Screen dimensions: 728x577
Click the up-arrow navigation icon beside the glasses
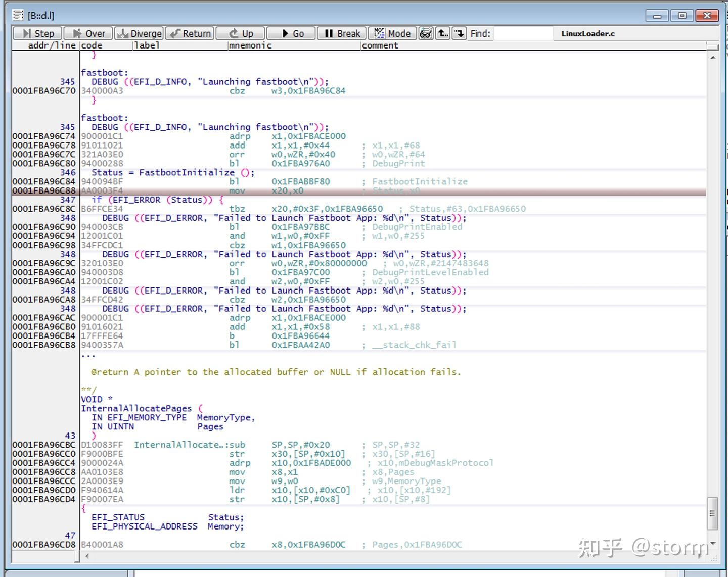[443, 33]
